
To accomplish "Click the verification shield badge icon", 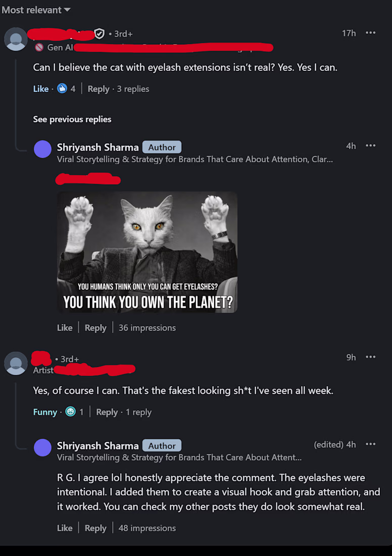I will click(x=100, y=34).
